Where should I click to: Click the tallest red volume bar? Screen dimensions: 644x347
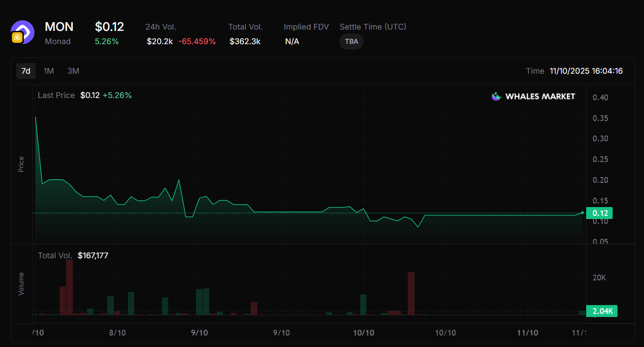coord(69,287)
